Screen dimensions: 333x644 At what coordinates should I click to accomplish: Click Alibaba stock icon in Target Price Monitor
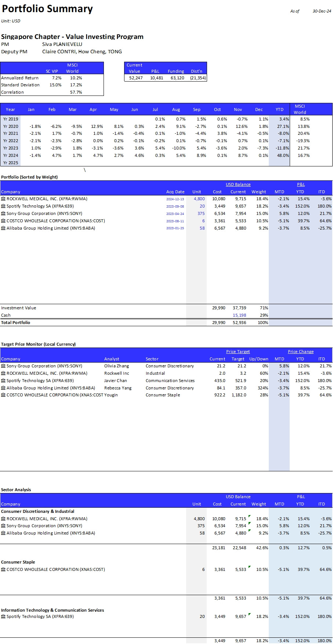(x=3, y=388)
